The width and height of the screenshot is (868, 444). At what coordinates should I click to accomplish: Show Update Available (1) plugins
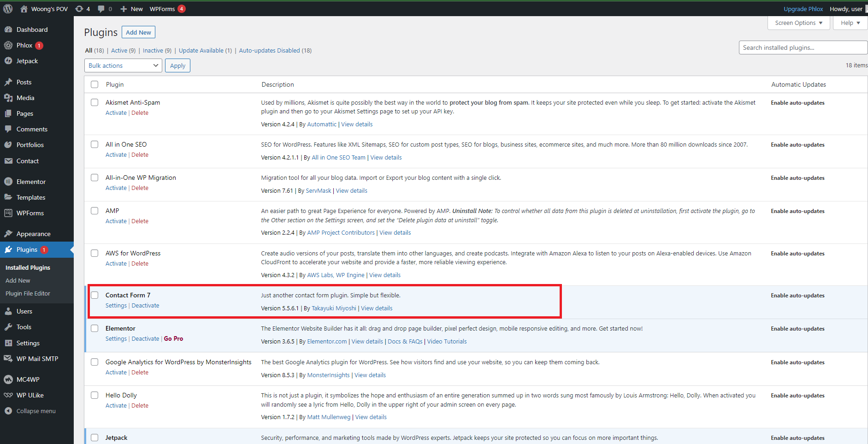[x=205, y=50]
